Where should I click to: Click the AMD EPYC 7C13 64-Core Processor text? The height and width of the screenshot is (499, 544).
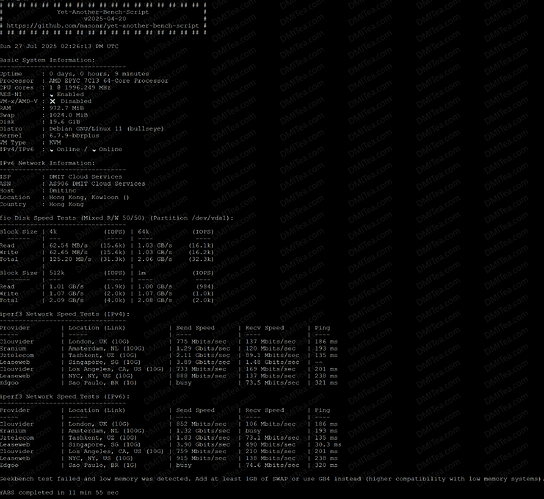(x=109, y=81)
